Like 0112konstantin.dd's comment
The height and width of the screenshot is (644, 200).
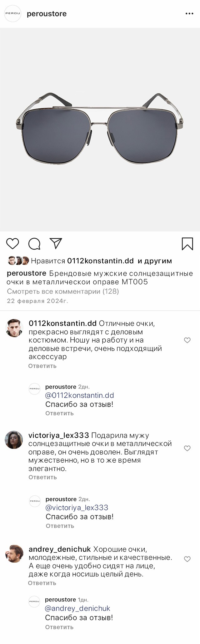(187, 340)
